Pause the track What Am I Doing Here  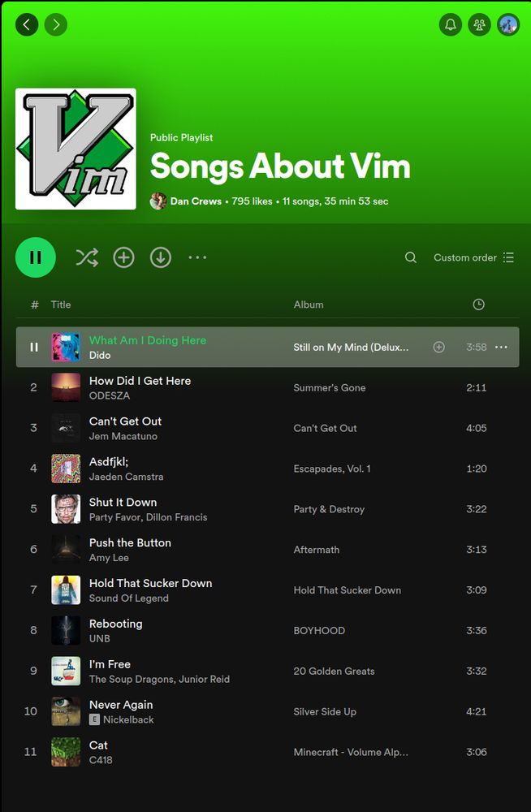[x=33, y=347]
